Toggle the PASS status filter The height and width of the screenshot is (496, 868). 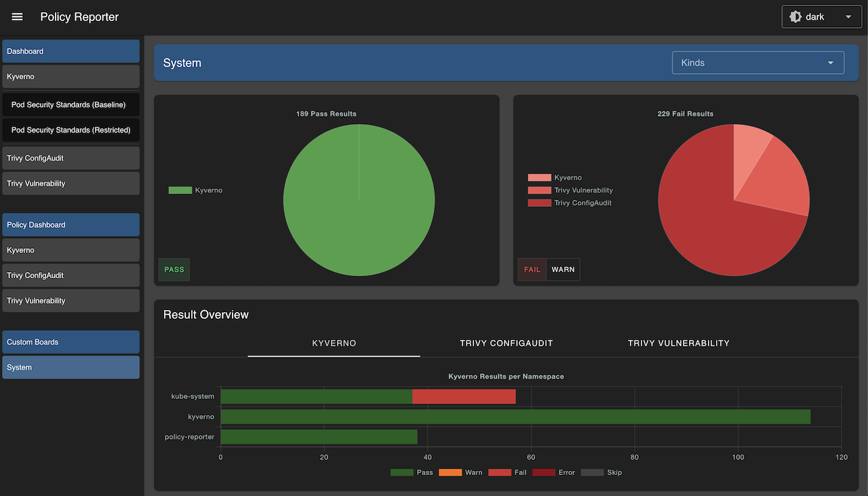(x=174, y=269)
